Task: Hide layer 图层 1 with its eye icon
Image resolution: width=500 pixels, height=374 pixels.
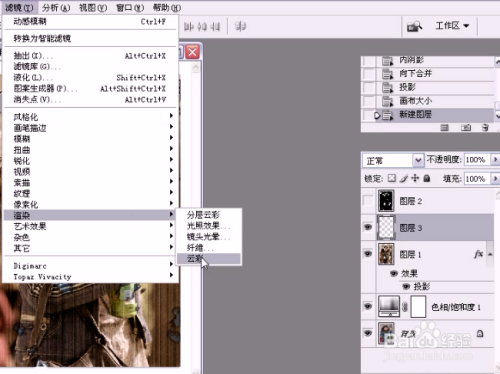Action: [368, 254]
